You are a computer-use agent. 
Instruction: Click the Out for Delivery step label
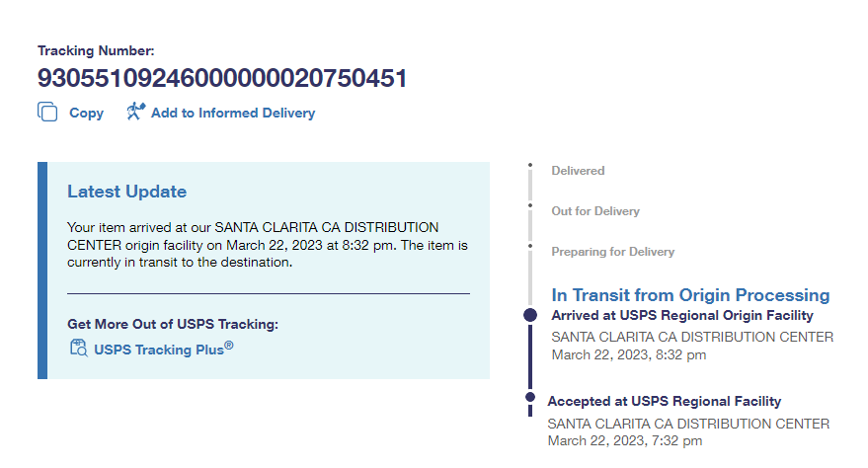(595, 211)
